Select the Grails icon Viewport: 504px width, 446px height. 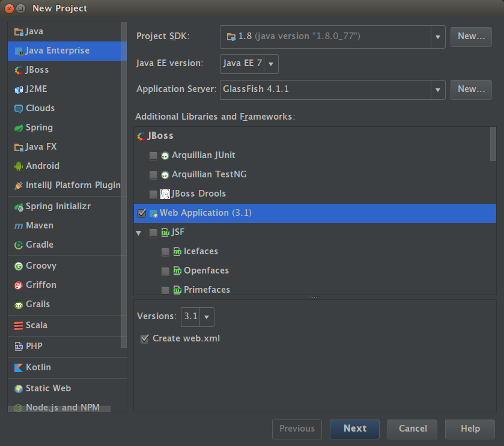pyautogui.click(x=19, y=305)
